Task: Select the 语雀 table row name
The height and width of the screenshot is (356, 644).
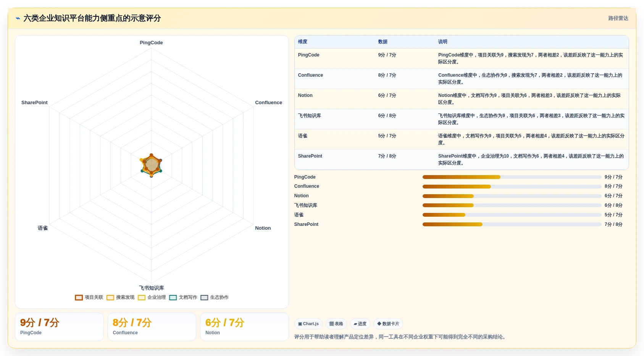Action: click(x=303, y=136)
